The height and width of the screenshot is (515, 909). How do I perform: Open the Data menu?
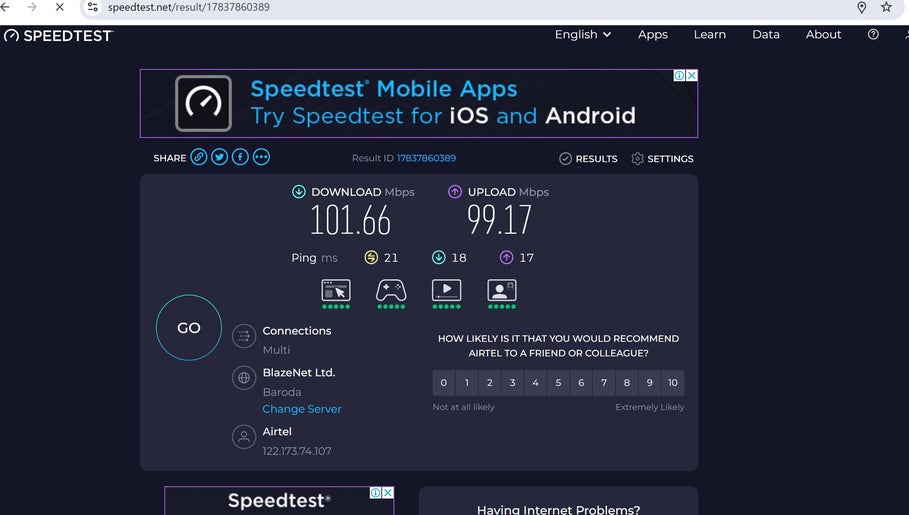pos(766,34)
